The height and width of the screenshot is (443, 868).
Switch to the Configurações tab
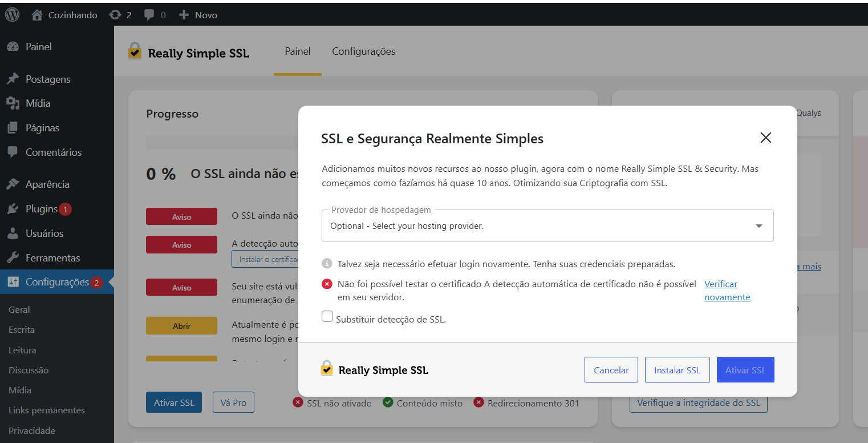[x=364, y=51]
